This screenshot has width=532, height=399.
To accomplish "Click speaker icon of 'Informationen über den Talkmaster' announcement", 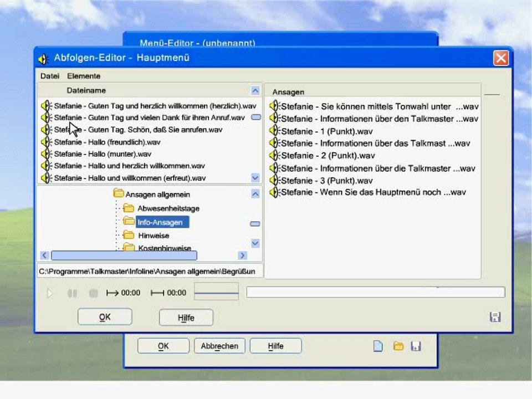I will click(x=274, y=119).
